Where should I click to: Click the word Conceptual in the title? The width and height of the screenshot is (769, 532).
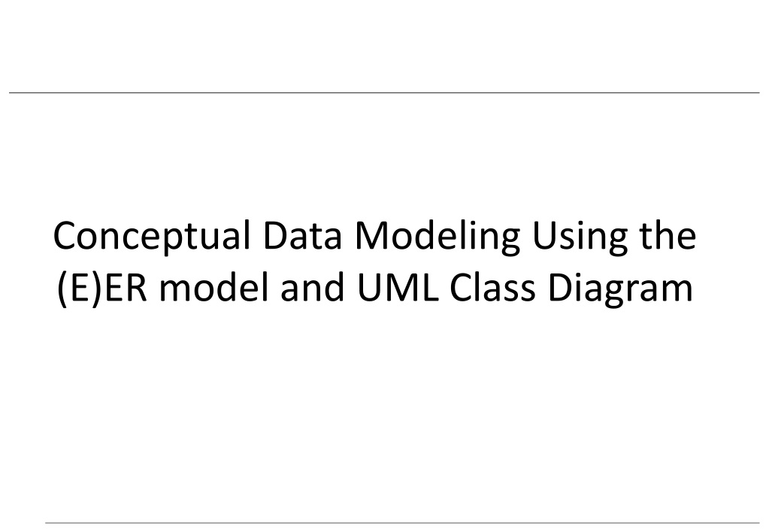pyautogui.click(x=152, y=237)
